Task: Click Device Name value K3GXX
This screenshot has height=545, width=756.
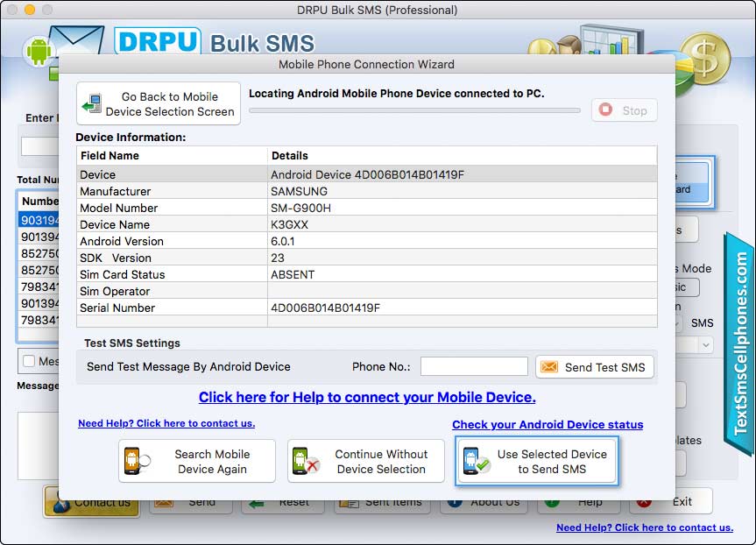Action: (x=289, y=225)
